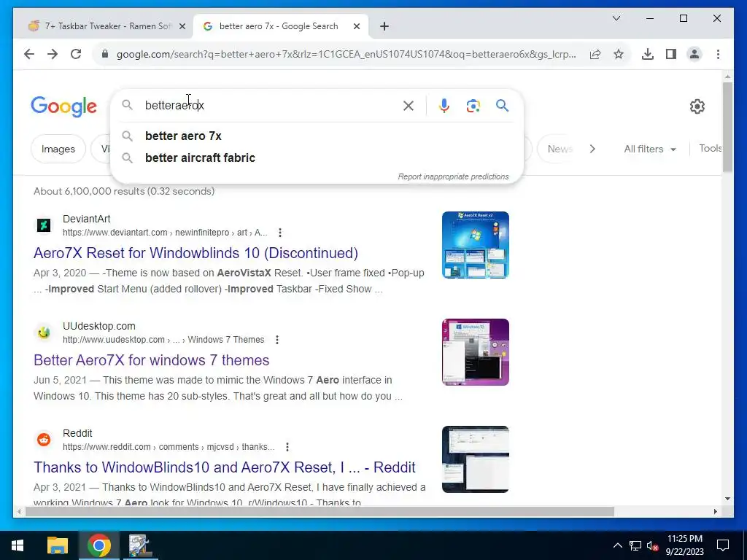Screen dimensions: 747x560
Task: Open more options for DeviantArt result
Action: pos(280,233)
